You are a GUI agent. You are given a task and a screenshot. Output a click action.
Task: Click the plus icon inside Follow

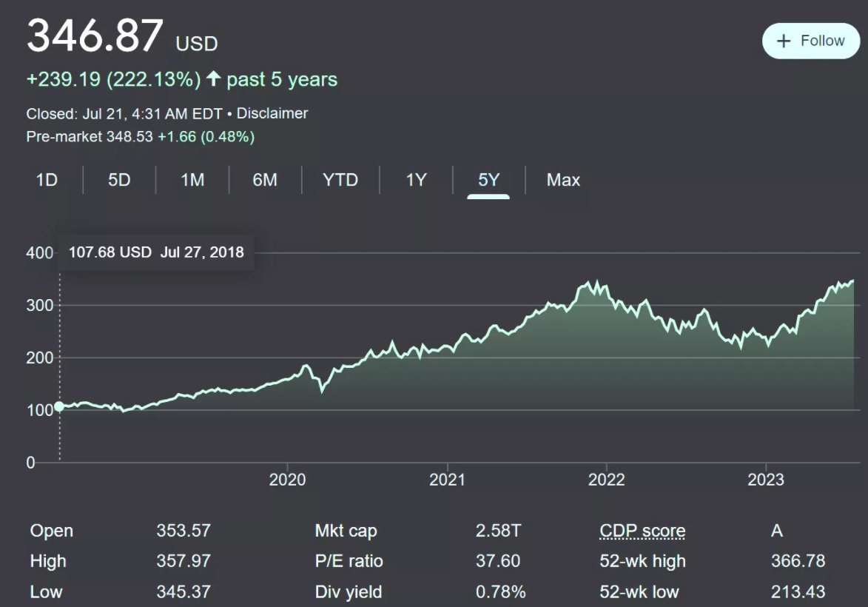[784, 41]
